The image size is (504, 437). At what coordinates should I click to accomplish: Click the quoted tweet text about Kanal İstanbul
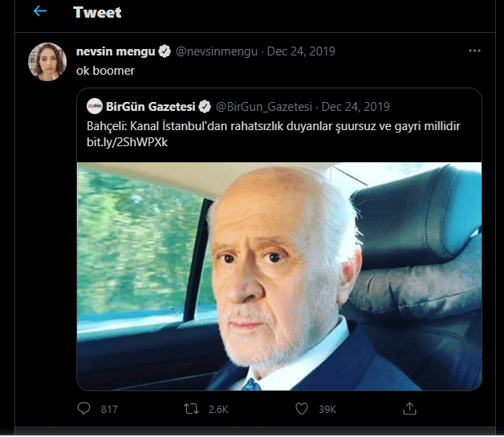tap(273, 127)
